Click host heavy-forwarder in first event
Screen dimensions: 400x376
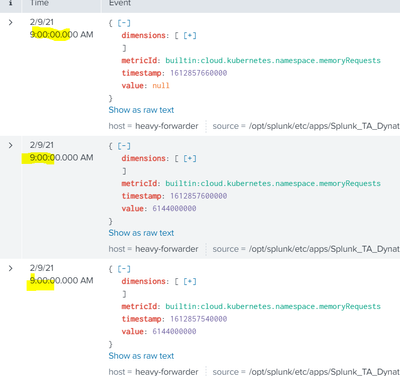pyautogui.click(x=167, y=126)
